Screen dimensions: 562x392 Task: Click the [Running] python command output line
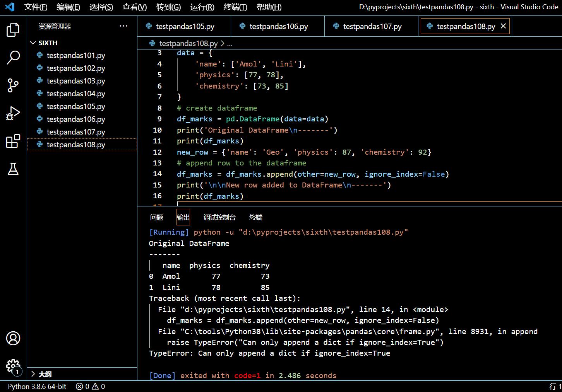click(278, 232)
